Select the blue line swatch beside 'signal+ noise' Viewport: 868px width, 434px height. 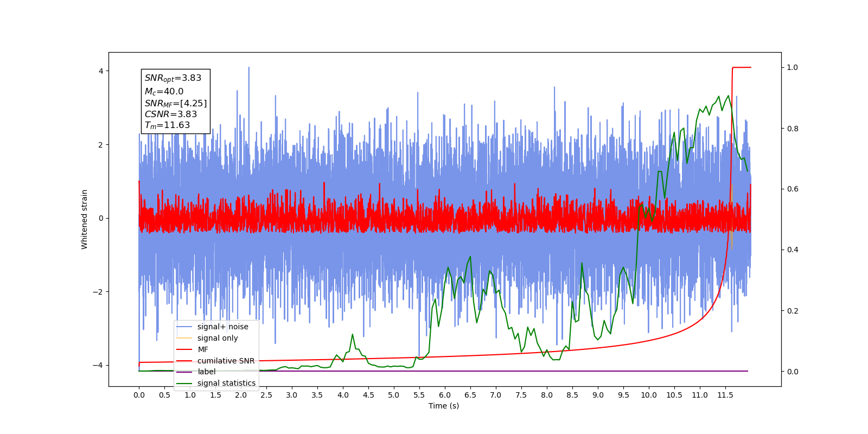[x=184, y=327]
